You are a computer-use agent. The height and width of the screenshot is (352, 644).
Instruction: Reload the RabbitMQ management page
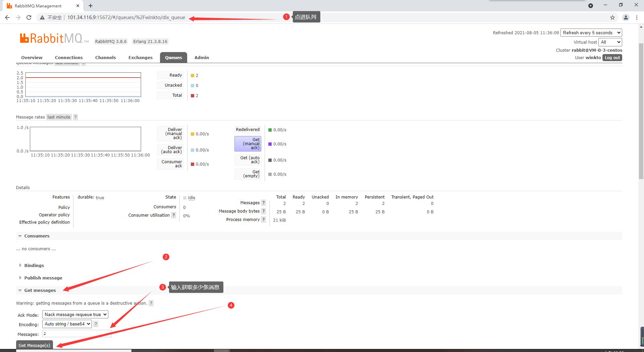tap(29, 17)
